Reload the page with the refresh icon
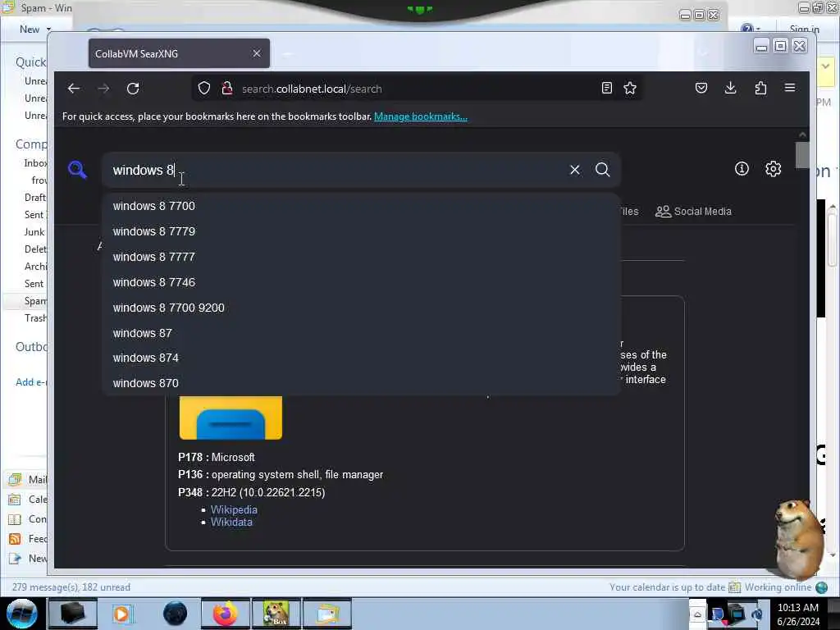Viewport: 840px width, 630px height. [x=133, y=89]
